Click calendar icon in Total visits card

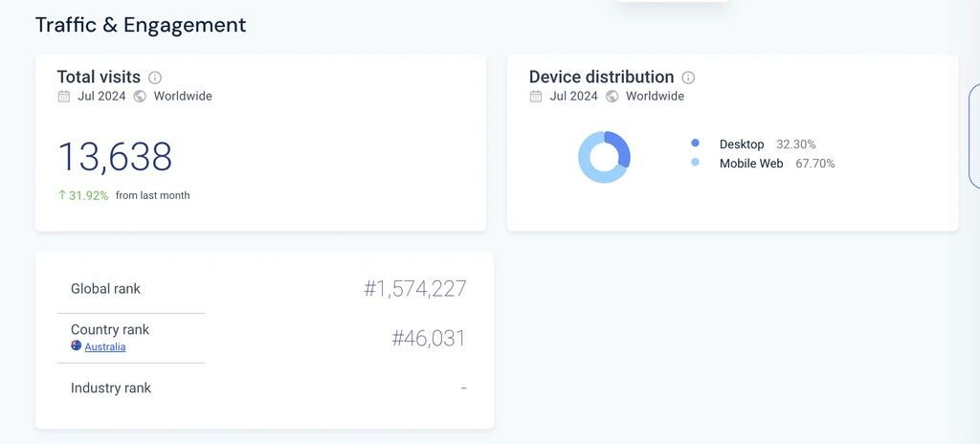pyautogui.click(x=64, y=97)
